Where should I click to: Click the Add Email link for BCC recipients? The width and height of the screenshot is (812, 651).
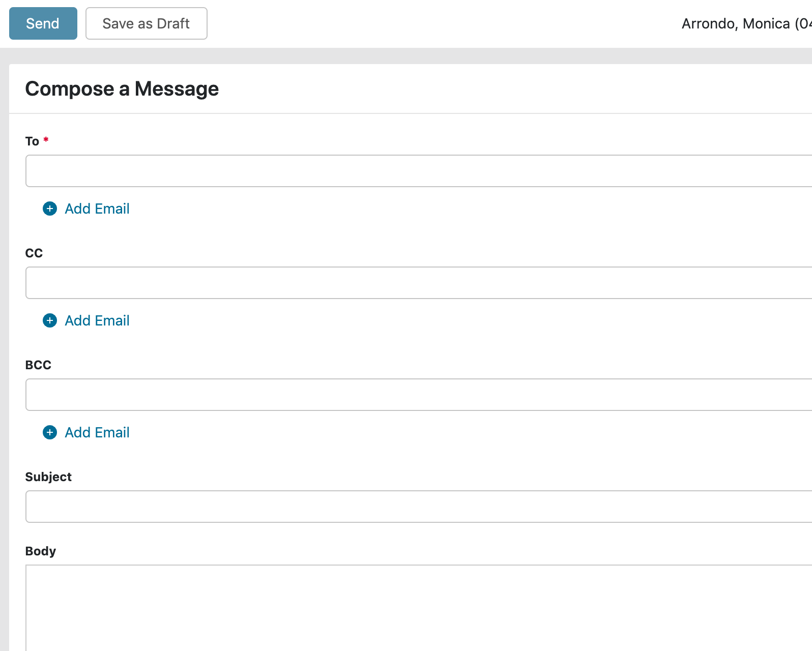[97, 432]
